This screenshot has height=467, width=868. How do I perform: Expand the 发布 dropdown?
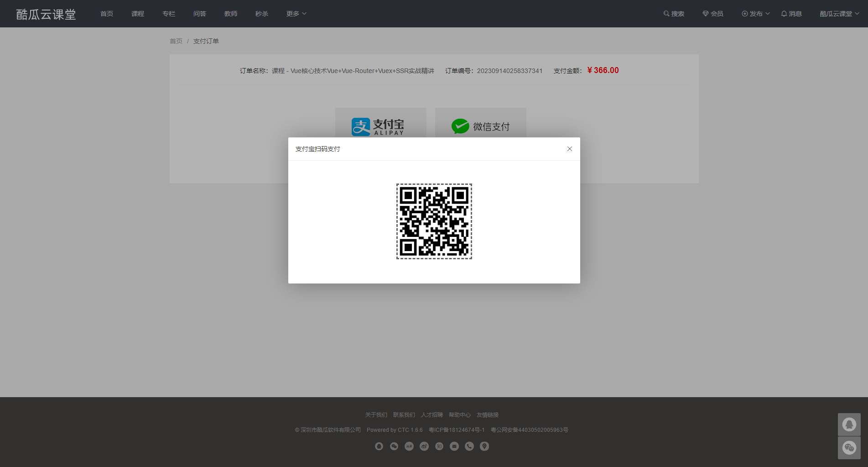coord(756,14)
